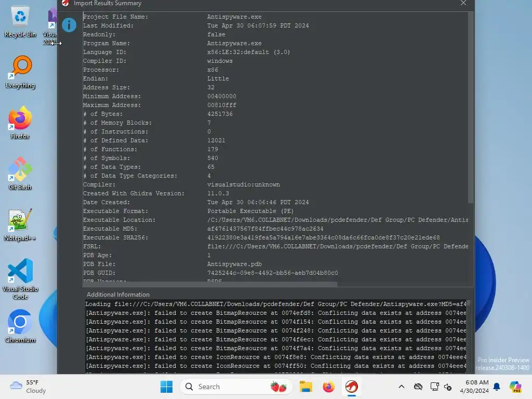Open the Notepad++ desktop shortcut
This screenshot has width=532, height=399.
pos(20,224)
